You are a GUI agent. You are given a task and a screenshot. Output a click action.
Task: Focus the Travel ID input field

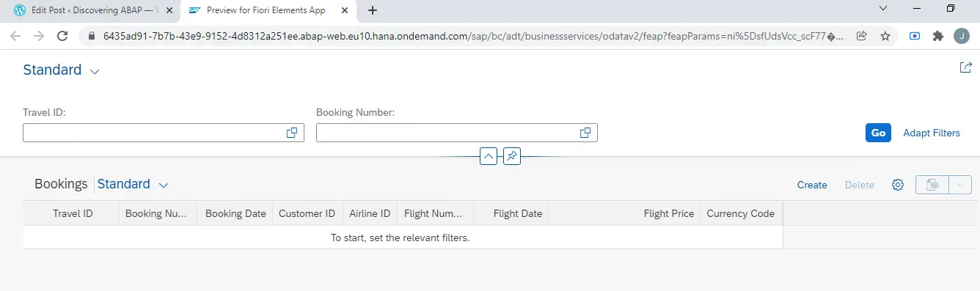pos(154,133)
